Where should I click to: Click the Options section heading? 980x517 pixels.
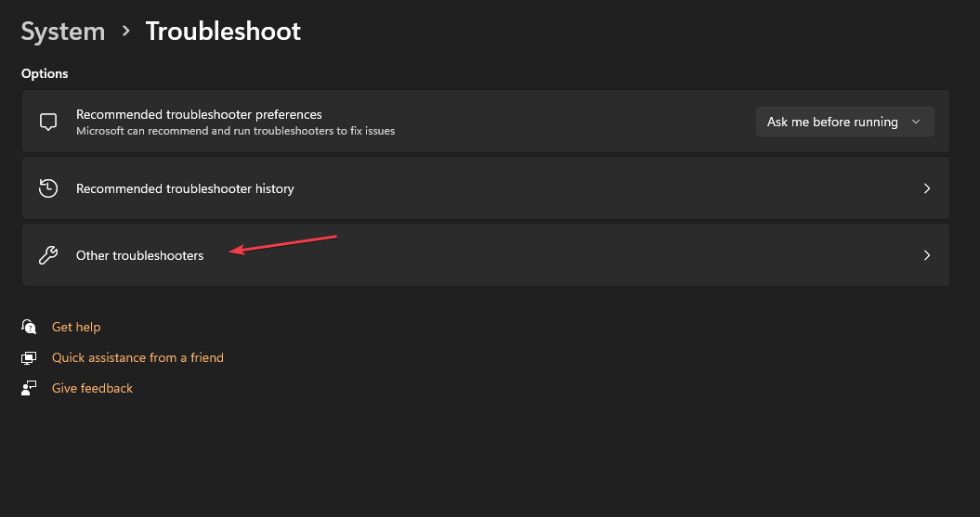pos(45,73)
